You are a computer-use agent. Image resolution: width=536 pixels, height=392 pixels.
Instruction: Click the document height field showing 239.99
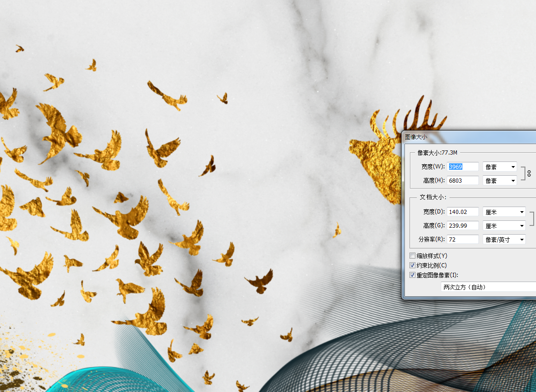(x=463, y=225)
